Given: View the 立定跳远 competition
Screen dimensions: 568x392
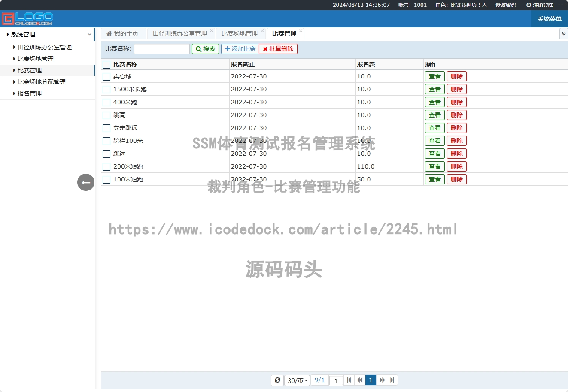Looking at the screenshot, I should click(435, 128).
